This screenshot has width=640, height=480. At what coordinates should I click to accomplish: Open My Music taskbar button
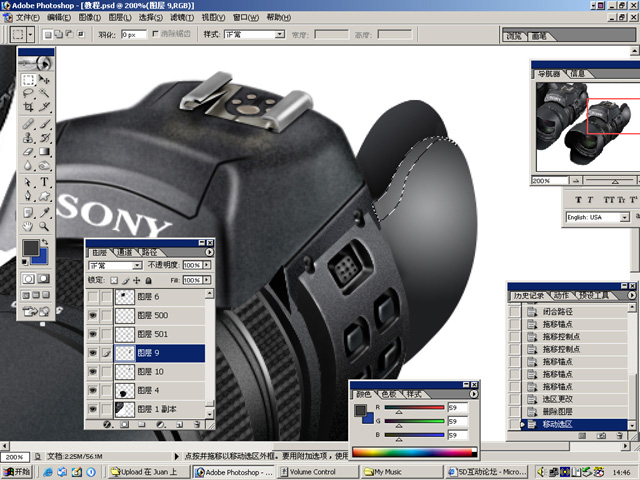click(402, 472)
